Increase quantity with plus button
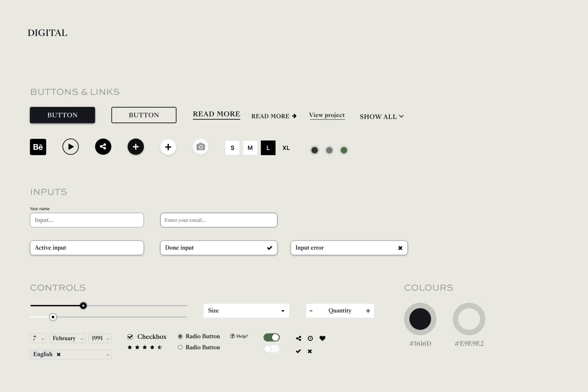Image resolution: width=588 pixels, height=392 pixels. (x=368, y=311)
